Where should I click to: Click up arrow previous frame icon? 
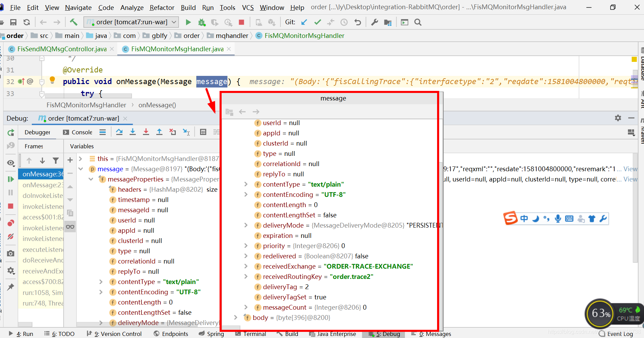click(x=29, y=160)
